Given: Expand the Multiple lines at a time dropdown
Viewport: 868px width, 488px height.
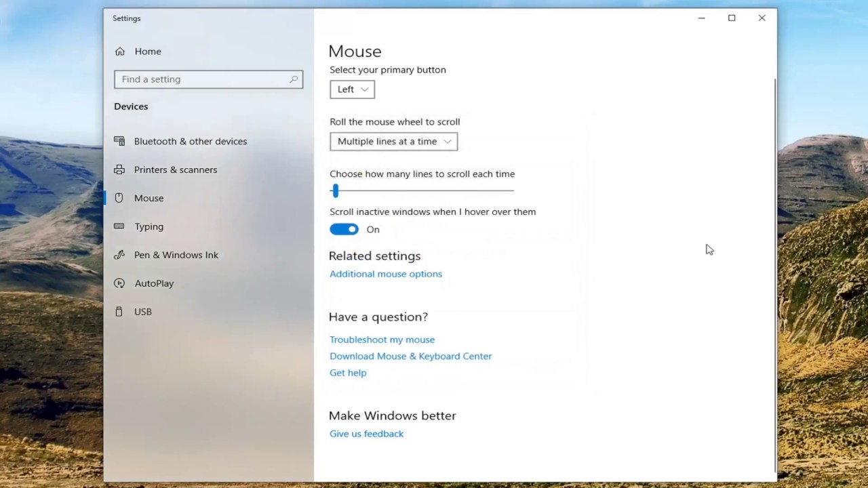Looking at the screenshot, I should click(x=393, y=142).
